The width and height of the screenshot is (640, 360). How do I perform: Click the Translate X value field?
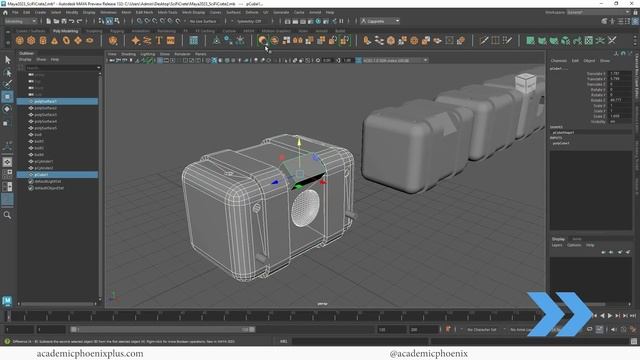point(620,74)
